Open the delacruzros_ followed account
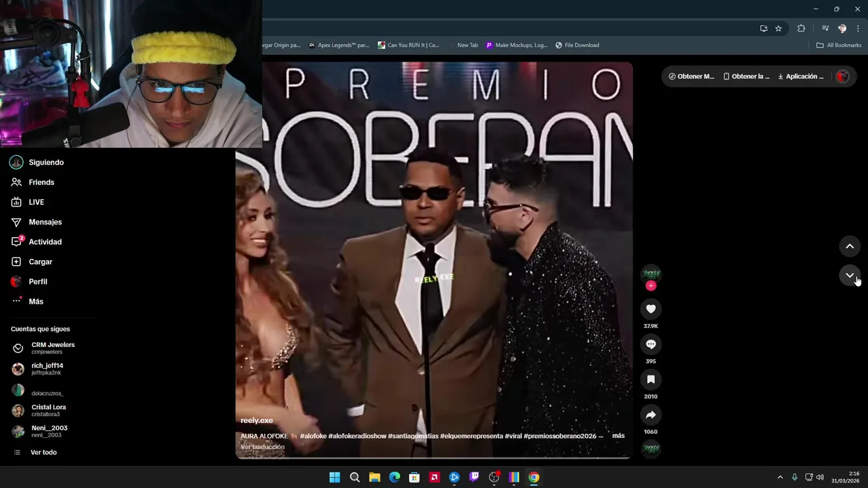Image resolution: width=868 pixels, height=488 pixels. pos(39,392)
